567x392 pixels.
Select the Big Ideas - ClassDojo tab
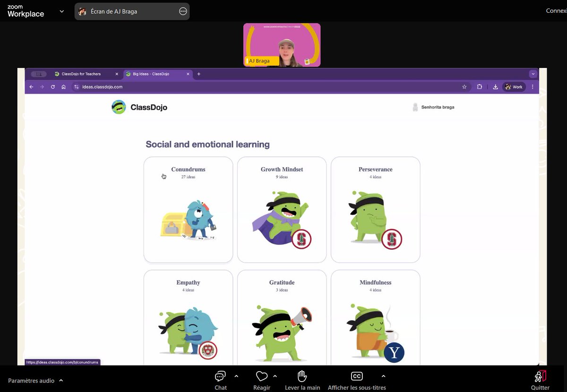(x=157, y=74)
